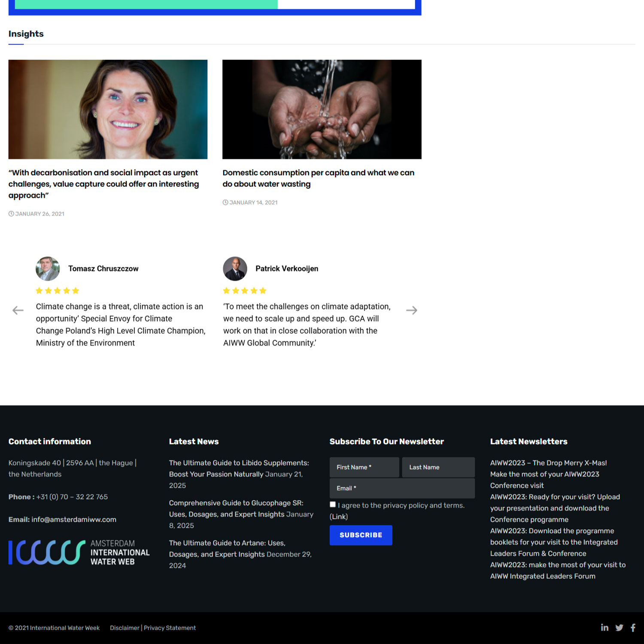Open AIWW2023 Download the programme booklets newsletter
644x644 pixels.
(x=554, y=542)
